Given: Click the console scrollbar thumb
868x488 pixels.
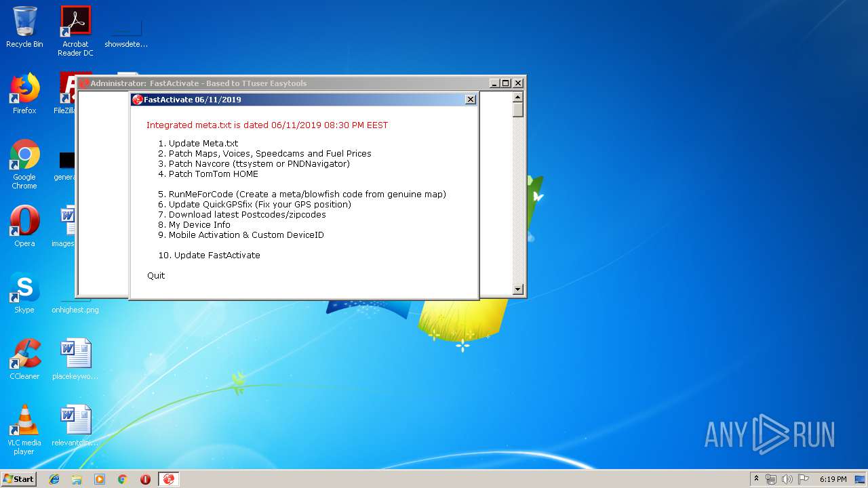Looking at the screenshot, I should coord(518,110).
